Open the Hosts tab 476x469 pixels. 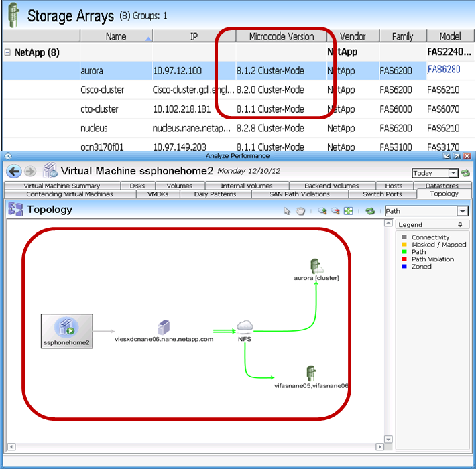point(394,186)
